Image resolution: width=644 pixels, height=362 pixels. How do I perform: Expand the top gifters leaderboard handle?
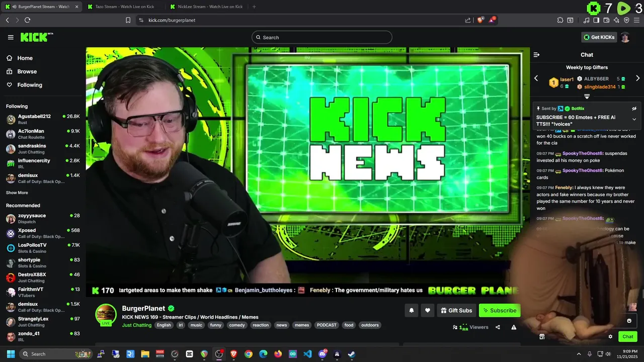coord(587,96)
